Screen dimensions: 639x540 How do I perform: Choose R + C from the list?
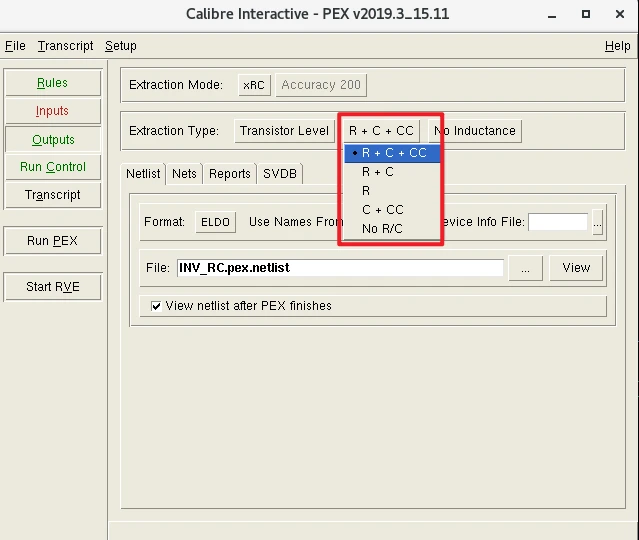(392, 172)
